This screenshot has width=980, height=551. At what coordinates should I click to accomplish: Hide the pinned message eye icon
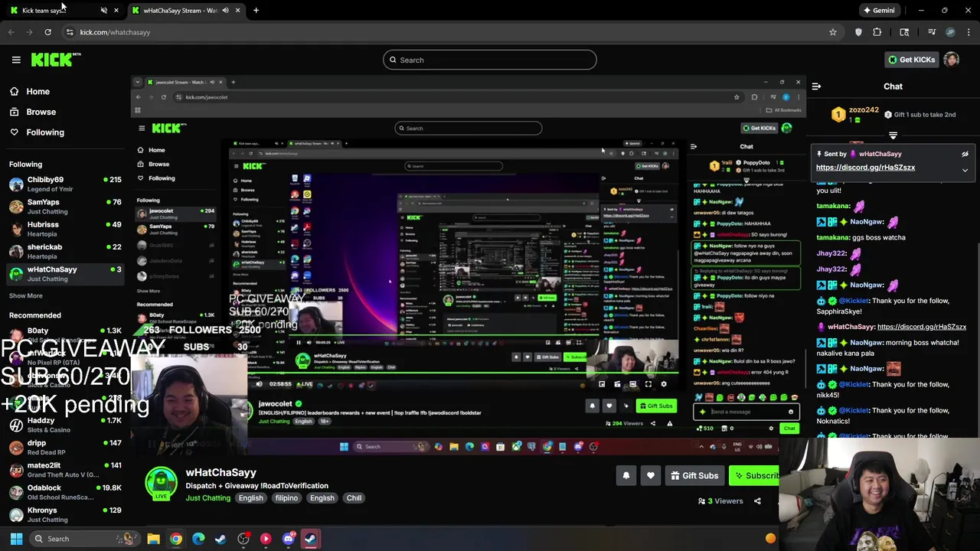coord(965,154)
